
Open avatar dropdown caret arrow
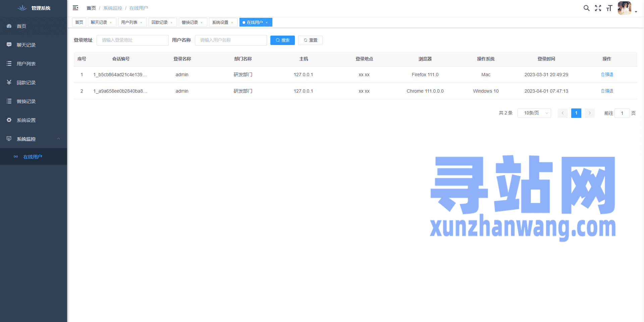tap(636, 12)
